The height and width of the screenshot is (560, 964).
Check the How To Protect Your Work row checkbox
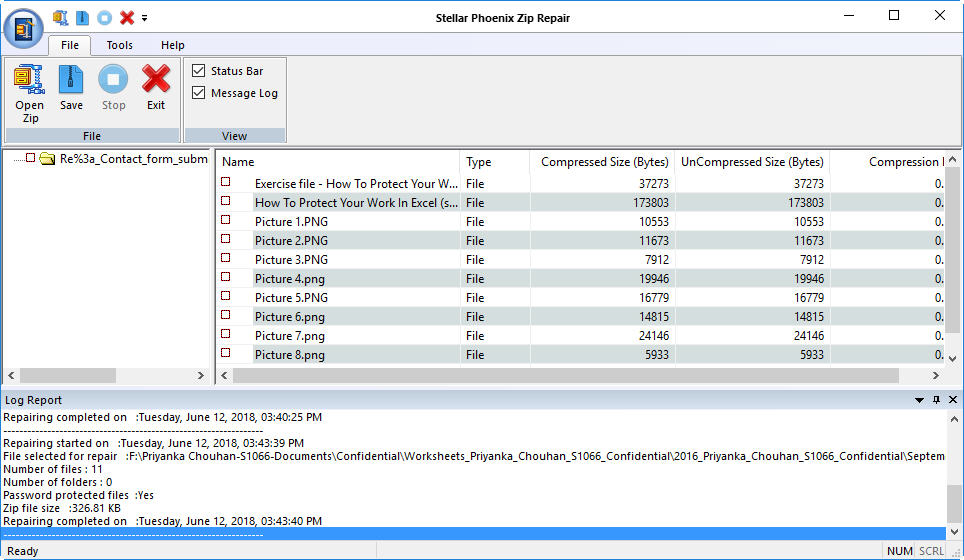(x=226, y=201)
